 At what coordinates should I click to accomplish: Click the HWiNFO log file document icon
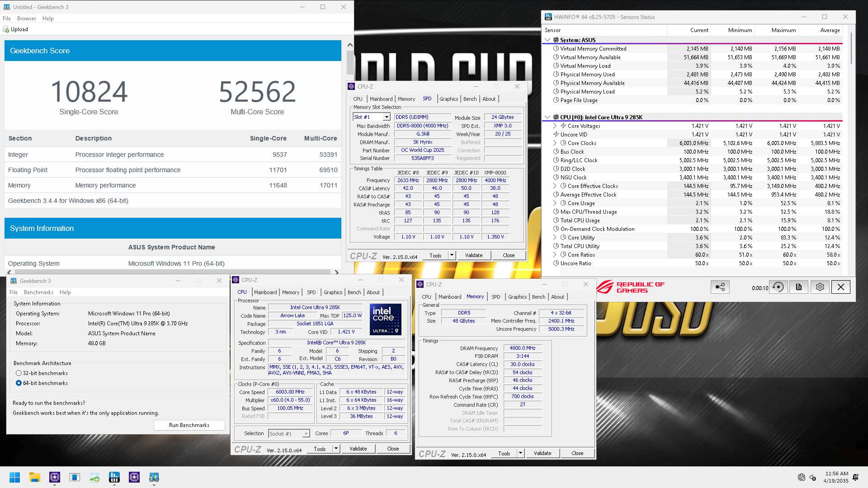pyautogui.click(x=799, y=287)
